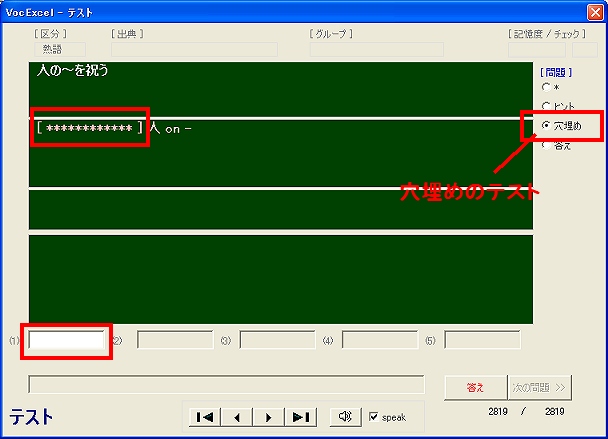The height and width of the screenshot is (439, 608).
Task: Click the question text 人の～を祝う
Action: 73,71
